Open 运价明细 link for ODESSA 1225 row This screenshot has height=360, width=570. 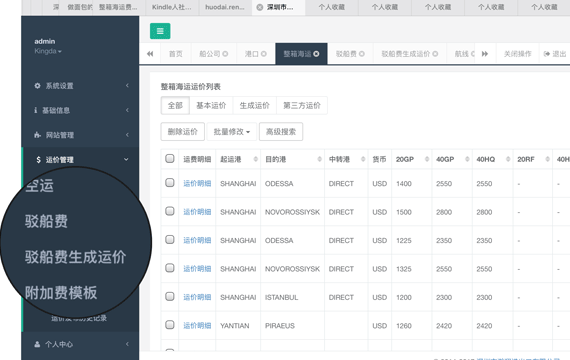tap(197, 240)
